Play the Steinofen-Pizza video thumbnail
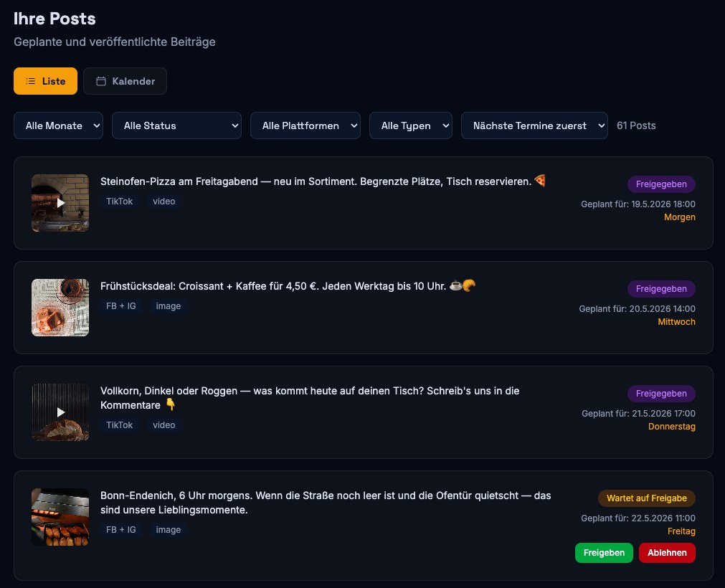725x588 pixels. tap(60, 203)
